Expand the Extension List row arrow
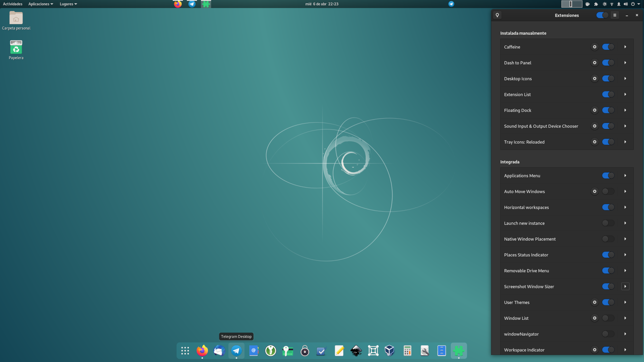 [625, 94]
